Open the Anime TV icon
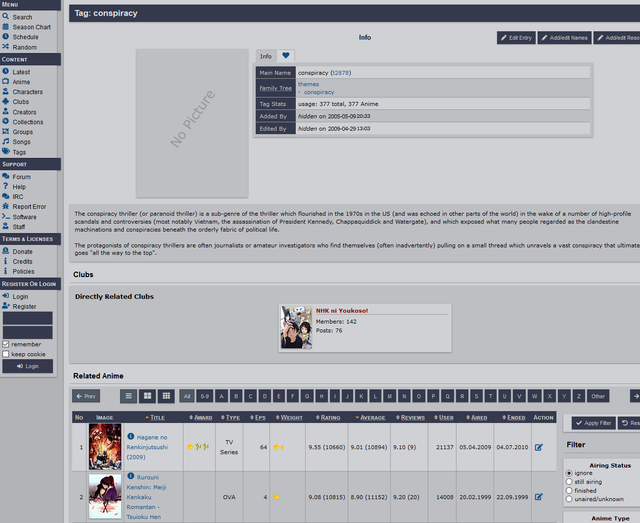Image resolution: width=640 pixels, height=523 pixels. (x=5, y=81)
